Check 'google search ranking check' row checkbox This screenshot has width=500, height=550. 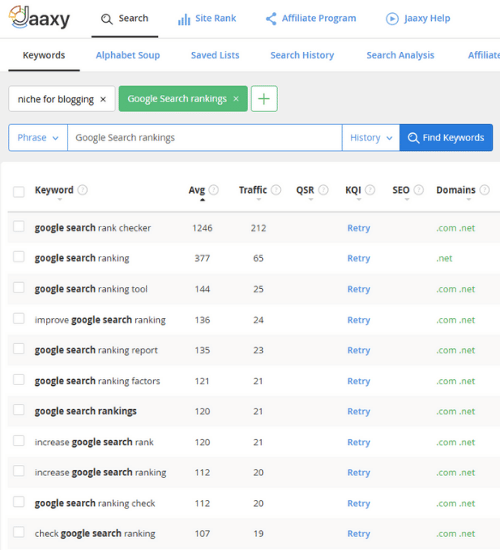click(x=19, y=502)
